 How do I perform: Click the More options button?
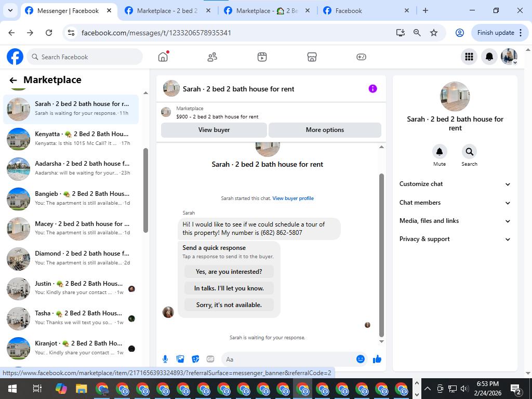(325, 130)
